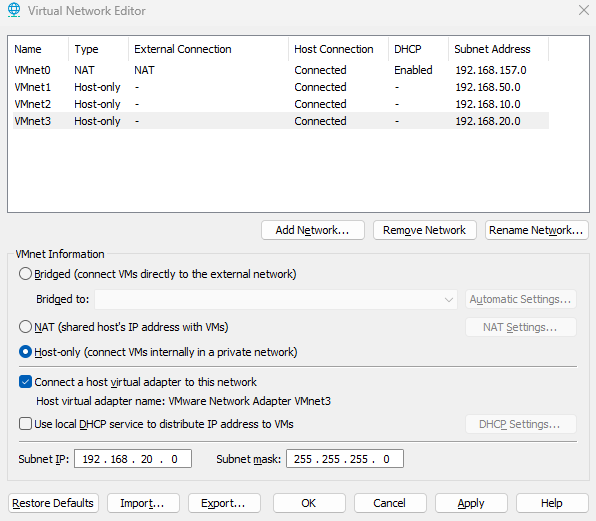596x521 pixels.
Task: Click Remove Network button
Action: [x=425, y=230]
